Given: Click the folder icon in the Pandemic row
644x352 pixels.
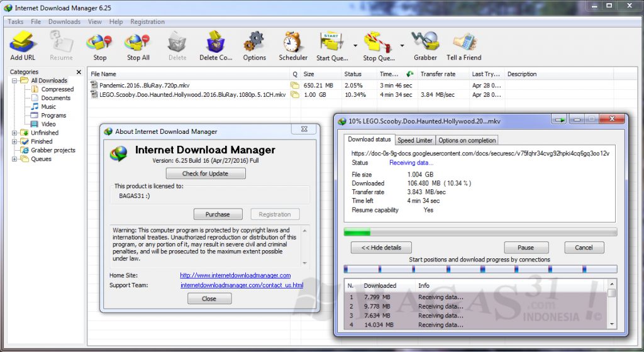Looking at the screenshot, I should click(294, 85).
